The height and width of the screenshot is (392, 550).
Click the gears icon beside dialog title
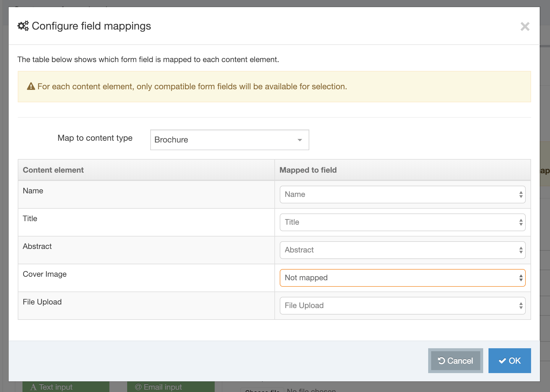23,26
